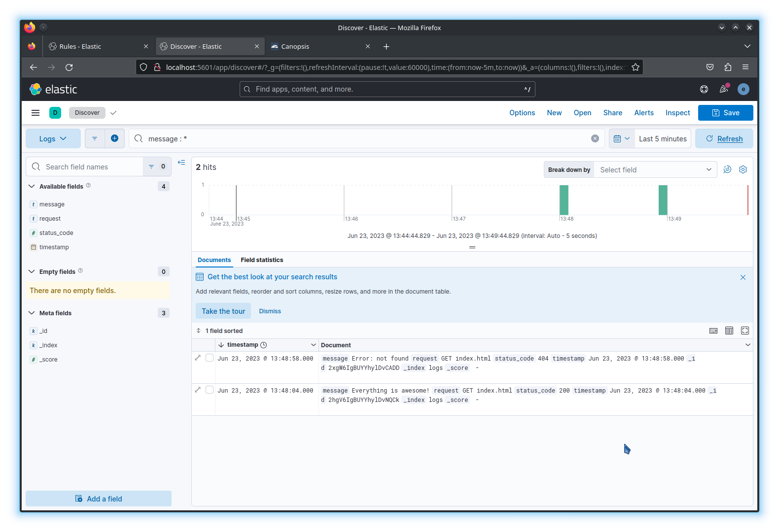The width and height of the screenshot is (779, 532).
Task: Bookmark this page with star icon
Action: pyautogui.click(x=636, y=67)
